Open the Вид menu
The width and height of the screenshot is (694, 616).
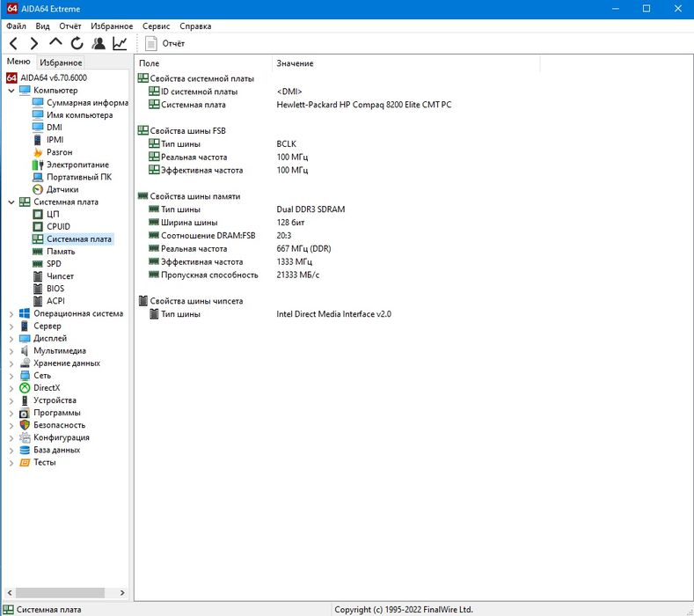(42, 26)
